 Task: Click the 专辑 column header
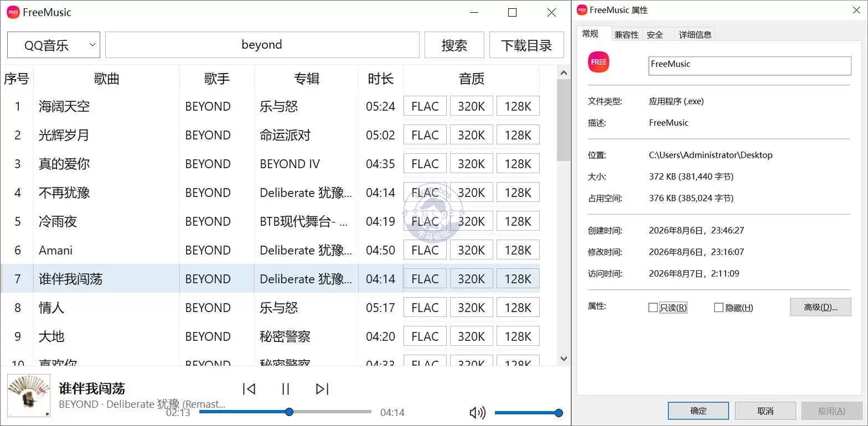click(307, 79)
